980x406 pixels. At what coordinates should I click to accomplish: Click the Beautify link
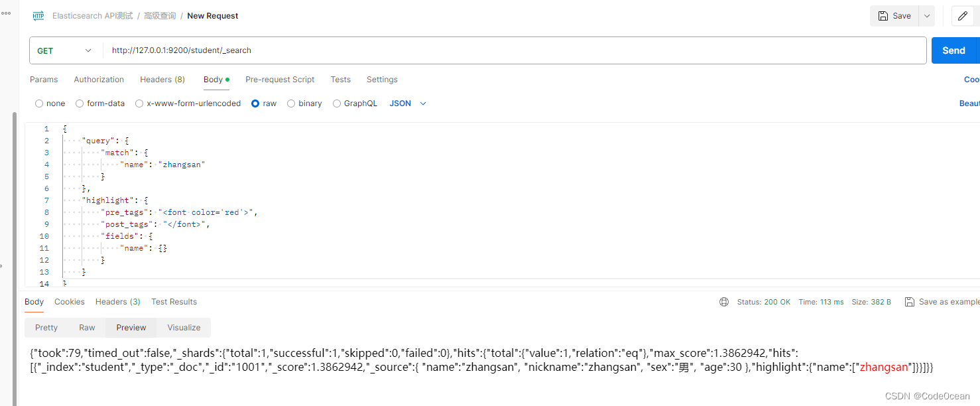969,103
